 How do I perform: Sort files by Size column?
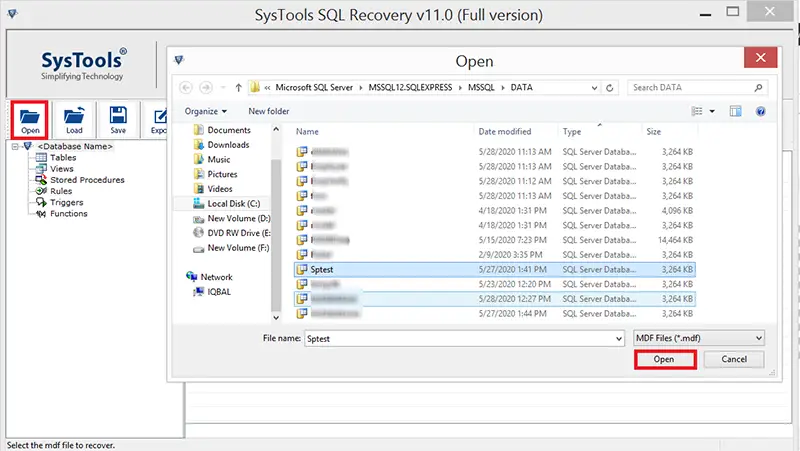(654, 132)
